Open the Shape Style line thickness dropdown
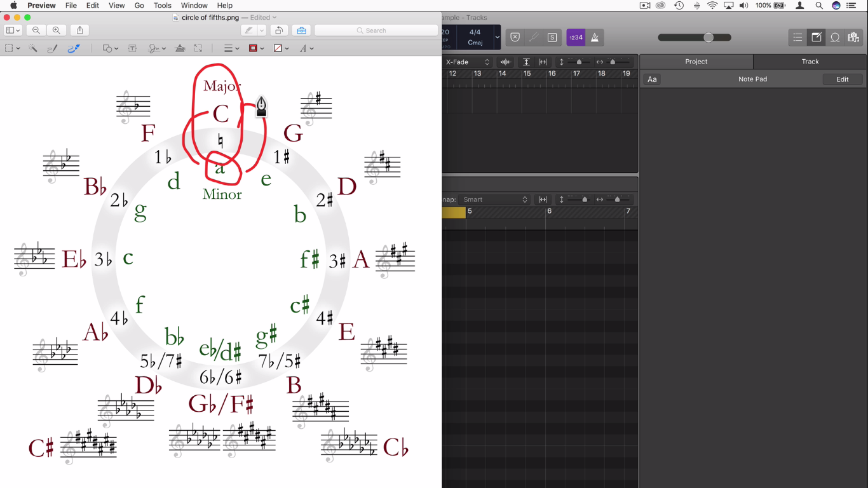The width and height of the screenshot is (868, 488). 232,48
